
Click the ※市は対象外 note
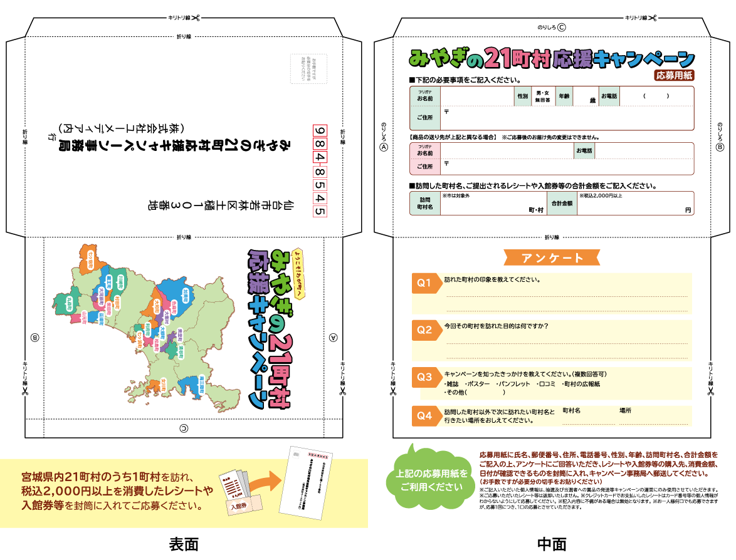pos(456,195)
